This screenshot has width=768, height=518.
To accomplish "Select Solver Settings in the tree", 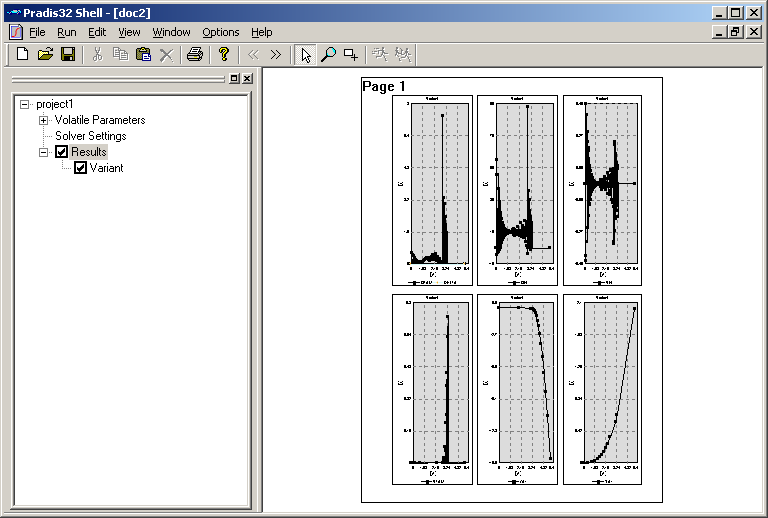I will pos(90,136).
